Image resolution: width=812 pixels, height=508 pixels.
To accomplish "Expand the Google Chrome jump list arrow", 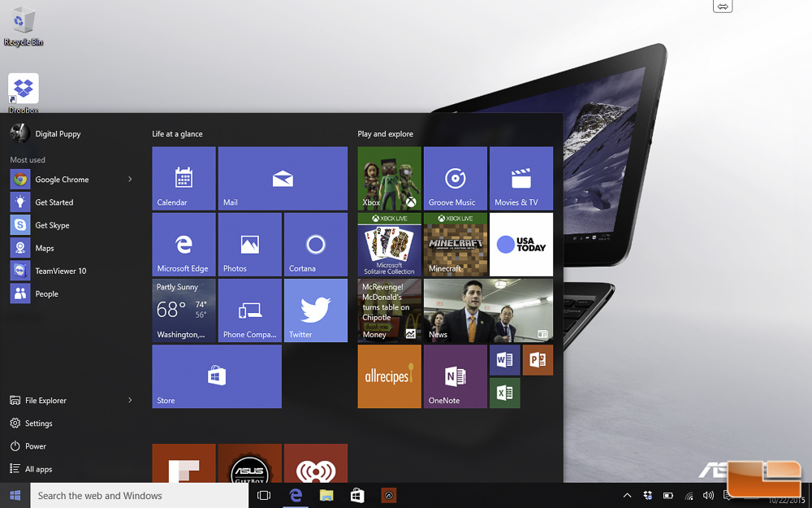I will pos(130,180).
